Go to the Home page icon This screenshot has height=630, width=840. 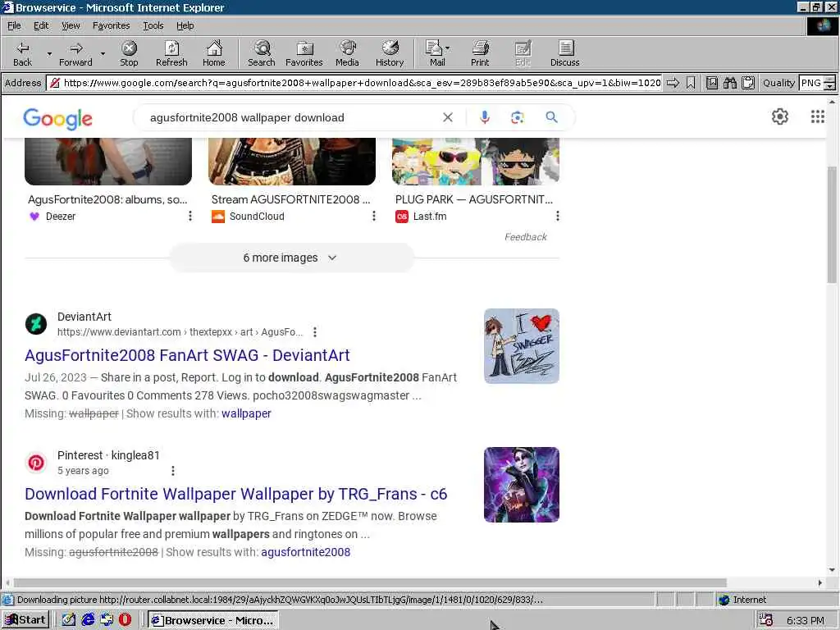[214, 53]
